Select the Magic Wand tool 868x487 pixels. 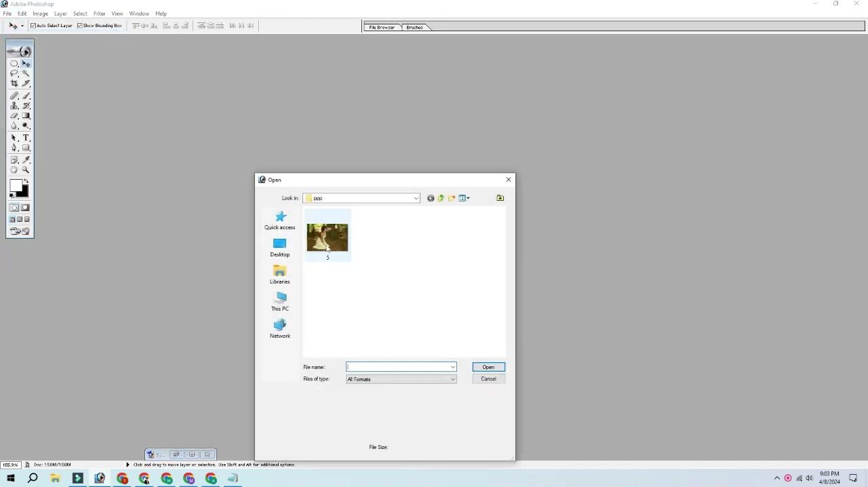26,73
